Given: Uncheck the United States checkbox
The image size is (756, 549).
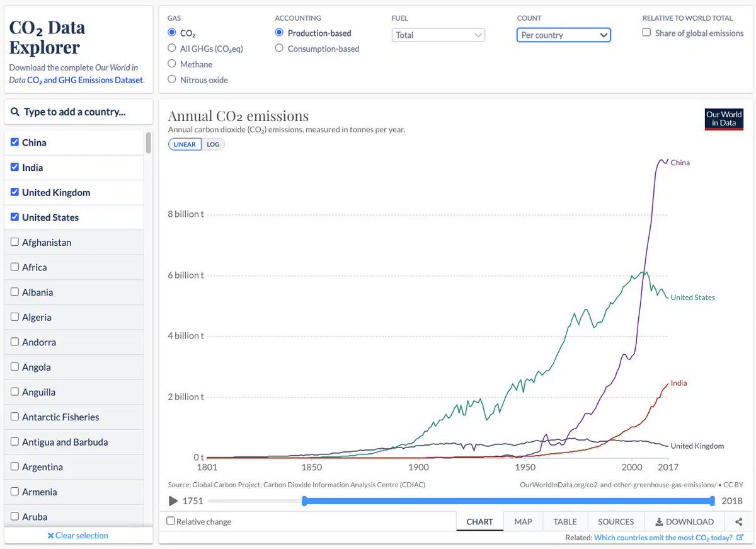Looking at the screenshot, I should (15, 217).
